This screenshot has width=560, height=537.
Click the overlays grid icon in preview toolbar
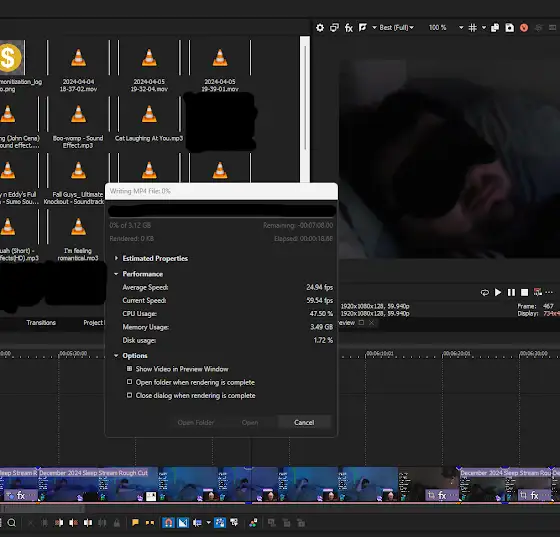pyautogui.click(x=472, y=27)
